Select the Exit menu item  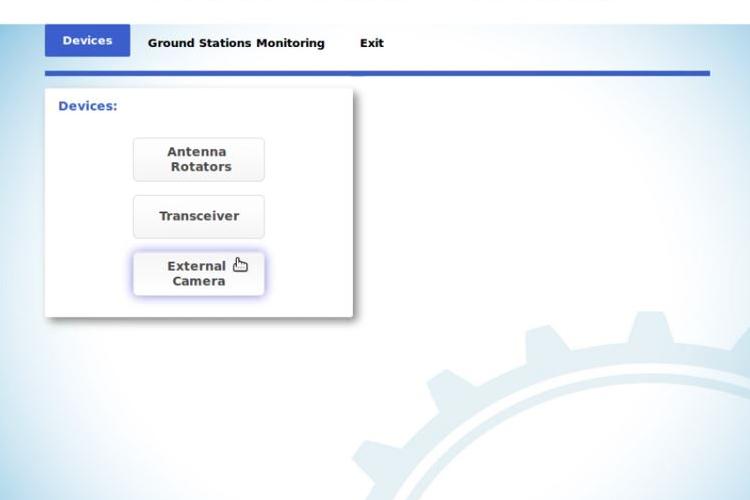point(372,43)
